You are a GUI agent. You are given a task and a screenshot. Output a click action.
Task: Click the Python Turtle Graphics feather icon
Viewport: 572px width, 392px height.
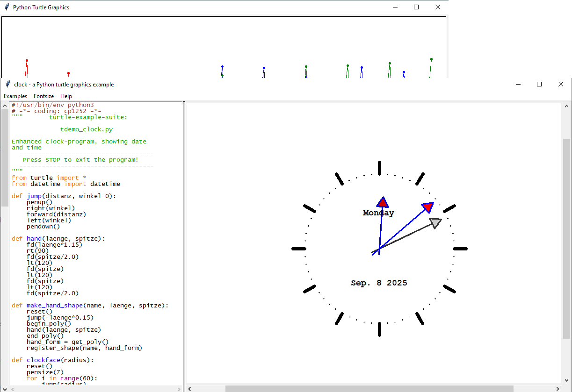coord(7,7)
